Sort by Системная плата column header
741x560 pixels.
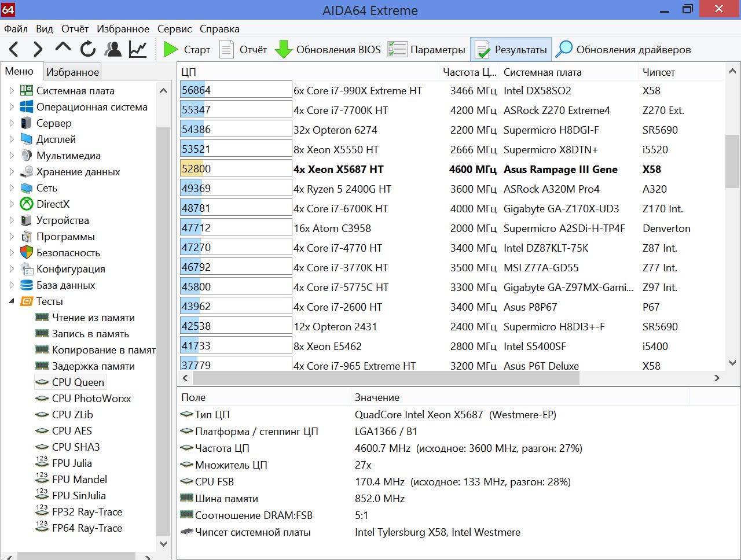pyautogui.click(x=568, y=72)
